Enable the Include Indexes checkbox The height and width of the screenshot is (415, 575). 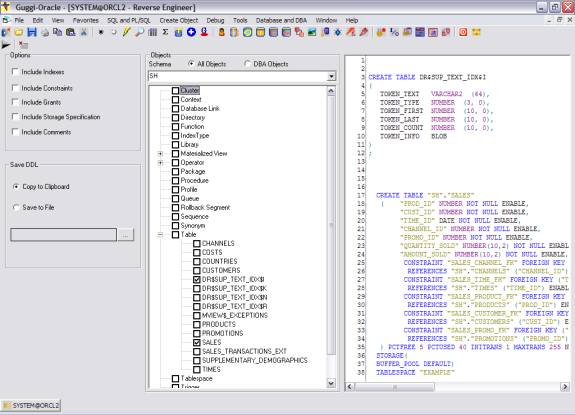pyautogui.click(x=15, y=71)
